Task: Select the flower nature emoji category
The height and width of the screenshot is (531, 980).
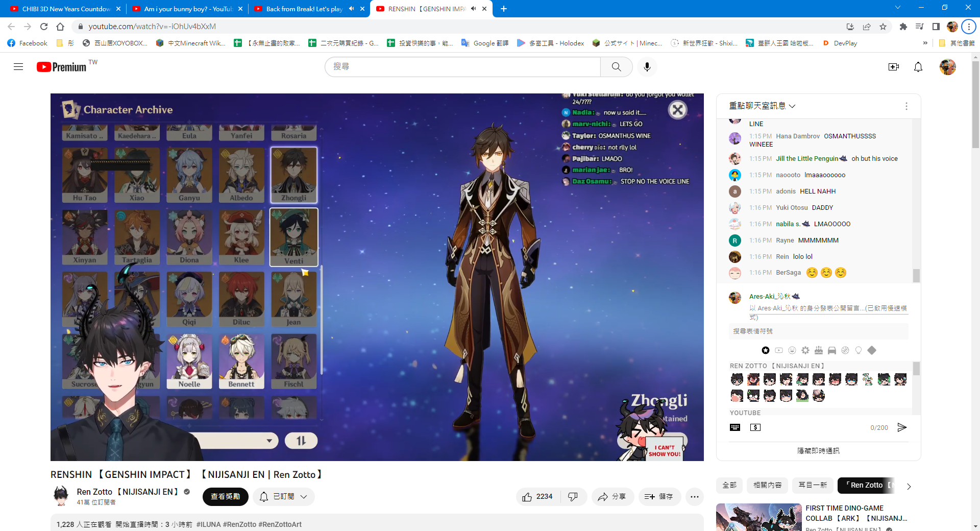Action: coord(805,350)
